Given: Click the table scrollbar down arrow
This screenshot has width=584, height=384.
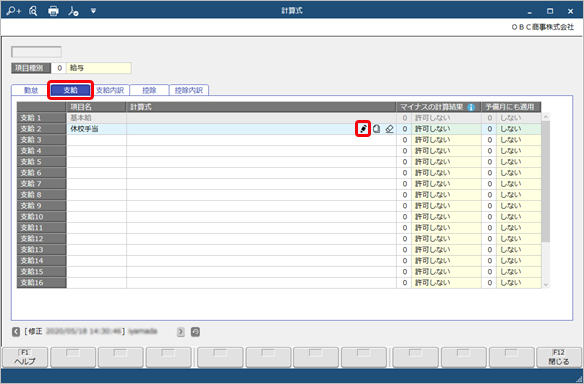Looking at the screenshot, I should tap(546, 285).
